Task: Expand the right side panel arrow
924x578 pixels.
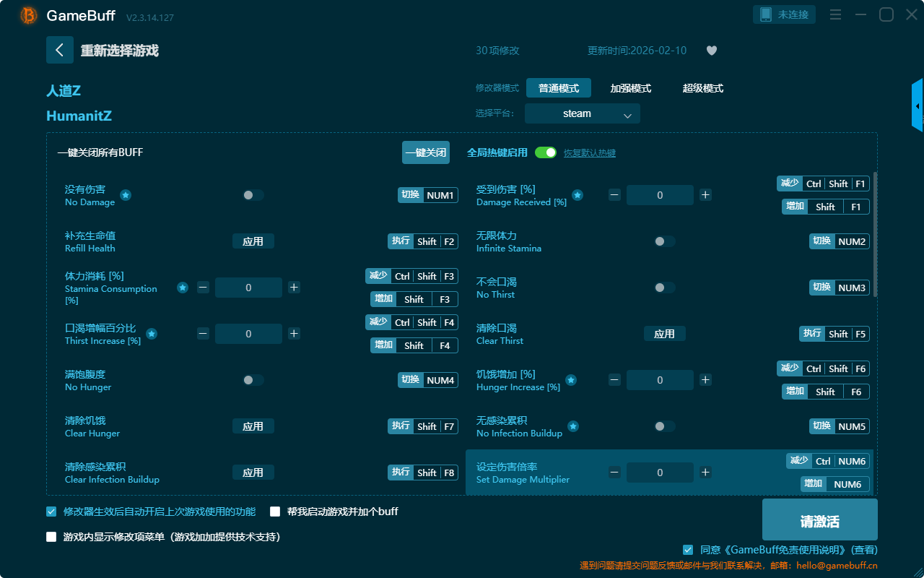Action: (918, 105)
